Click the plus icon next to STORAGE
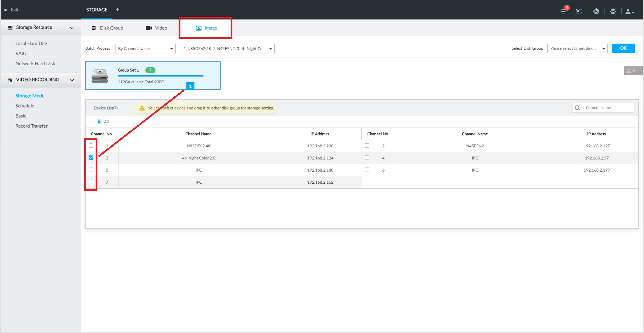644x333 pixels. 118,10
